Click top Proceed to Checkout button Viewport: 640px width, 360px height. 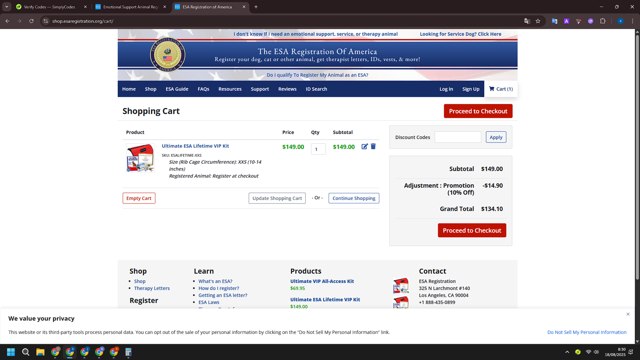tap(478, 111)
